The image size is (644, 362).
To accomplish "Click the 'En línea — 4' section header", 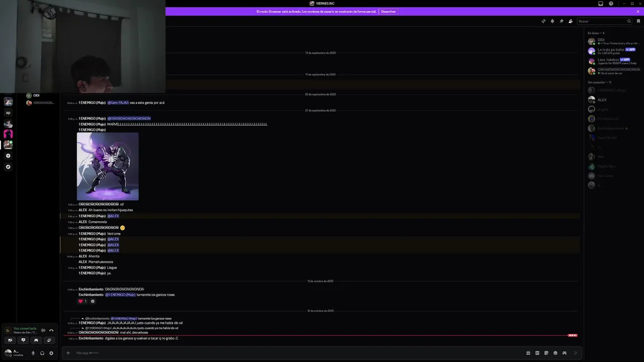I will [x=596, y=33].
